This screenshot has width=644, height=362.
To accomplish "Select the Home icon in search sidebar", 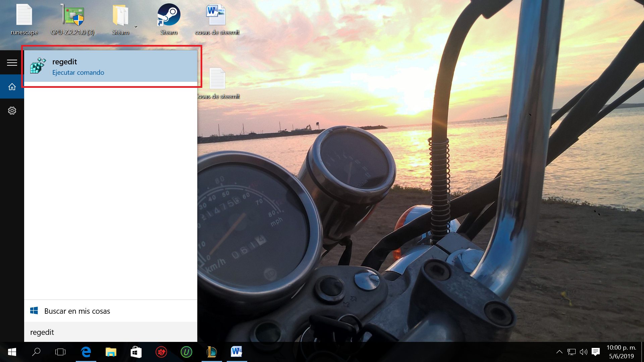I will pos(12,87).
